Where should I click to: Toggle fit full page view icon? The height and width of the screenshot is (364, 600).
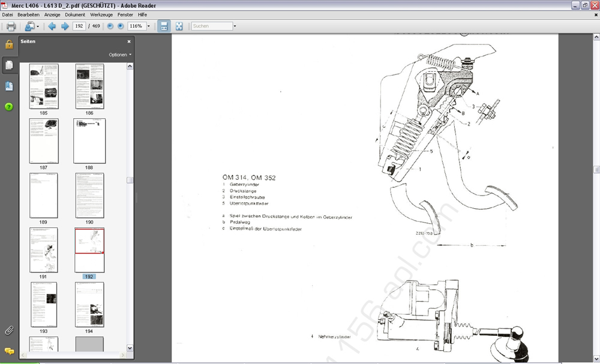[x=179, y=26]
